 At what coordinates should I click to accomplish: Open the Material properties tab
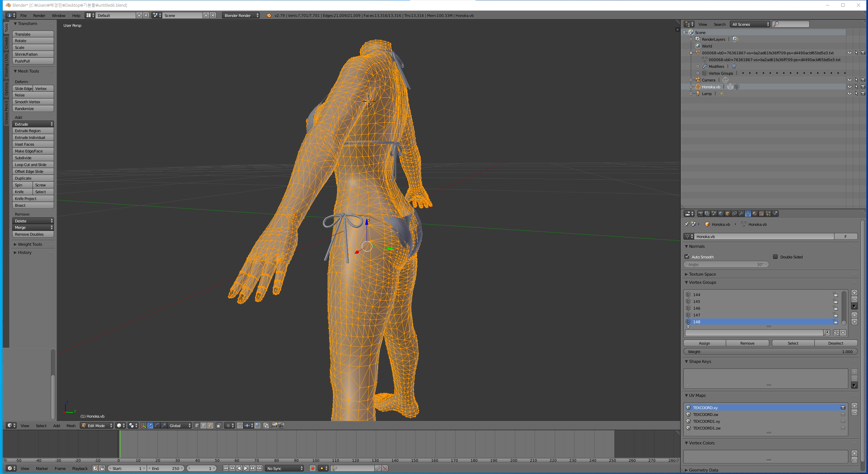point(755,214)
